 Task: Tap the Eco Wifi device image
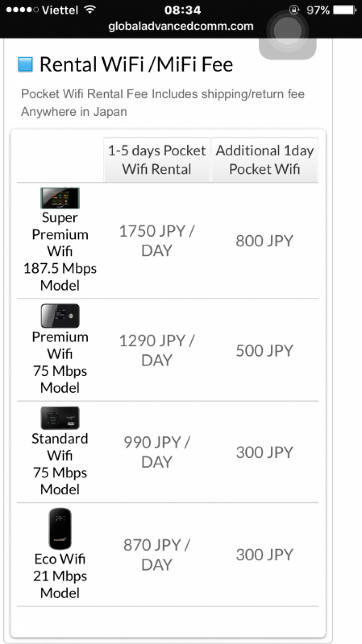coord(60,529)
